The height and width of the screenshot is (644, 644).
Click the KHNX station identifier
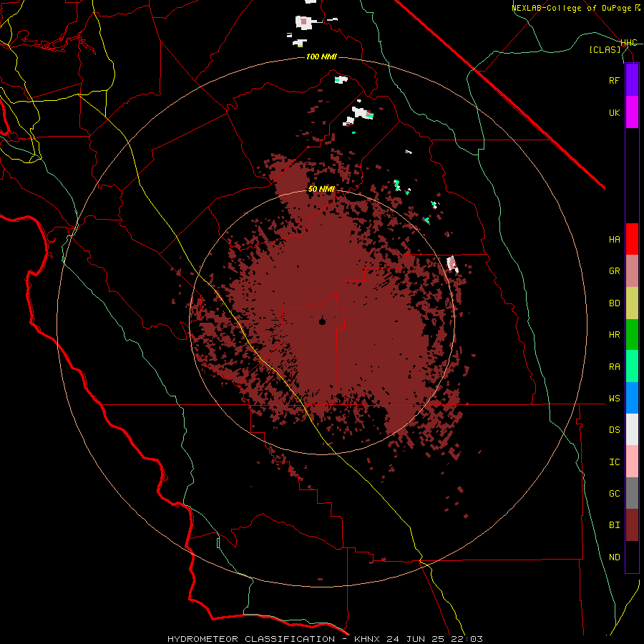pos(367,639)
